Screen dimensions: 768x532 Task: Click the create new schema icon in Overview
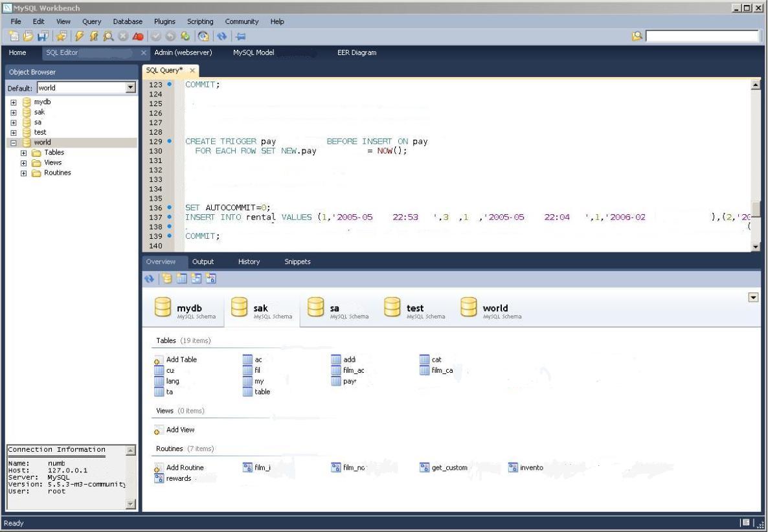coord(167,279)
